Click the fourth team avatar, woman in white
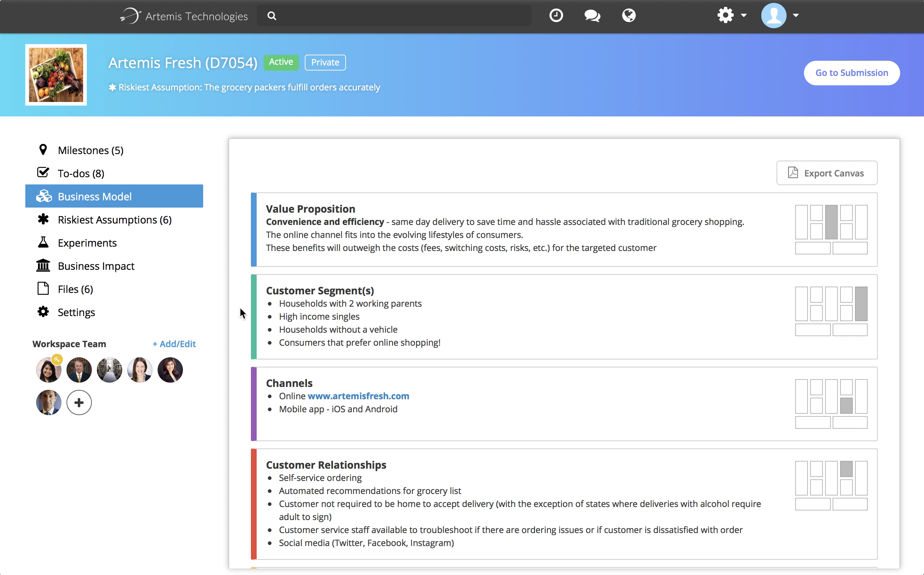Viewport: 924px width, 575px height. 140,370
